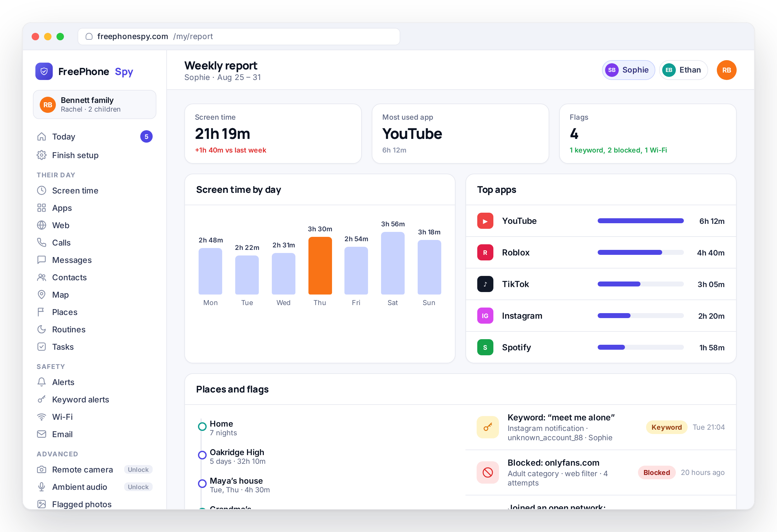Click the Contacts people icon
777x532 pixels.
click(42, 277)
